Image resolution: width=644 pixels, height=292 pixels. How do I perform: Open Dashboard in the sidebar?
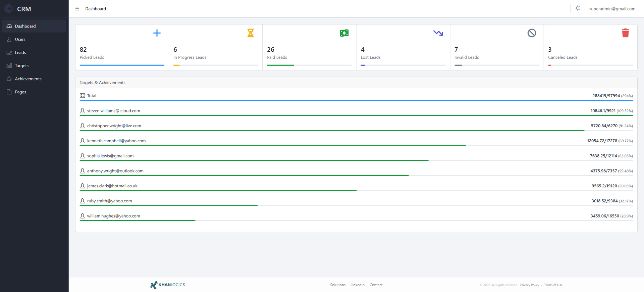(34, 26)
